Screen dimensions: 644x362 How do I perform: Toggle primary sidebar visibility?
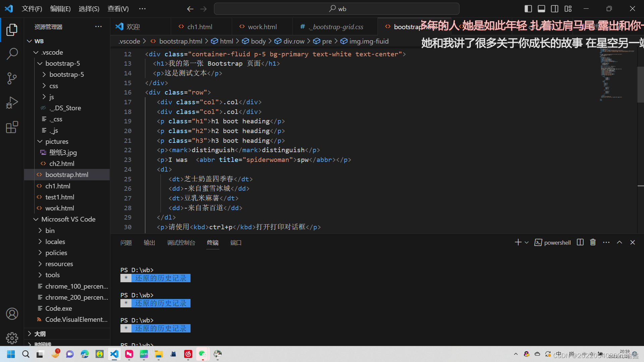(x=528, y=9)
